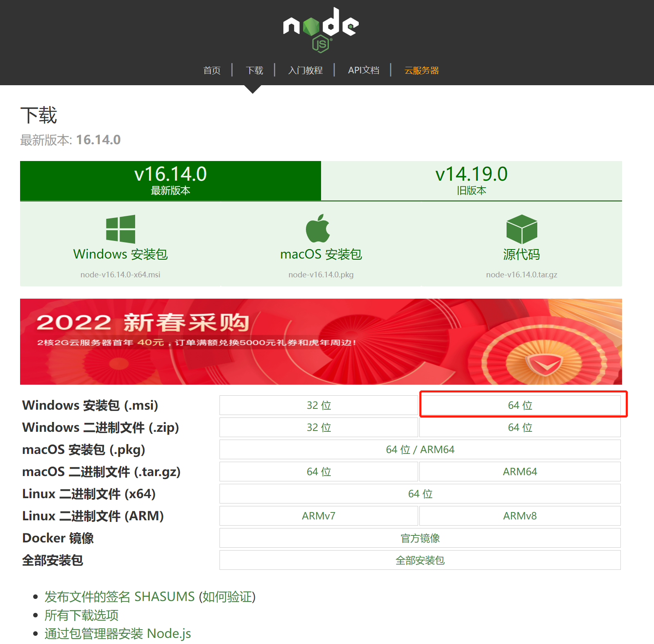This screenshot has width=654, height=644.
Task: Download Windows .zip 32 位 binary
Action: pyautogui.click(x=319, y=427)
